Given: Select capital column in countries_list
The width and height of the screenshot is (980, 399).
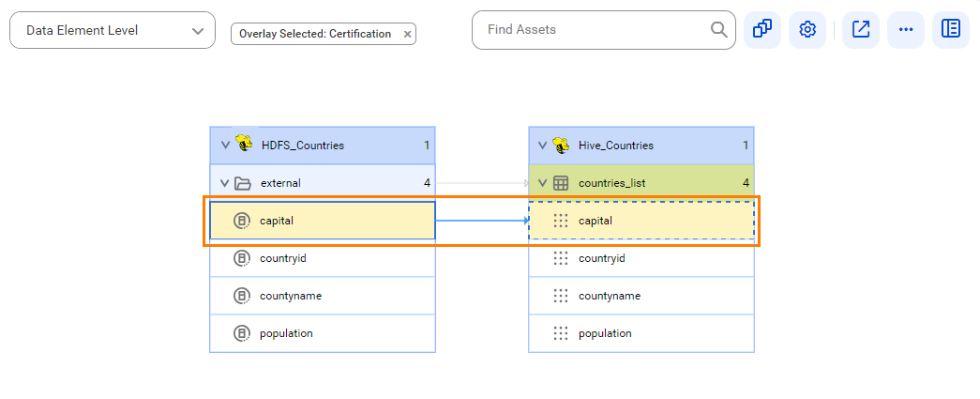Looking at the screenshot, I should coord(641,220).
